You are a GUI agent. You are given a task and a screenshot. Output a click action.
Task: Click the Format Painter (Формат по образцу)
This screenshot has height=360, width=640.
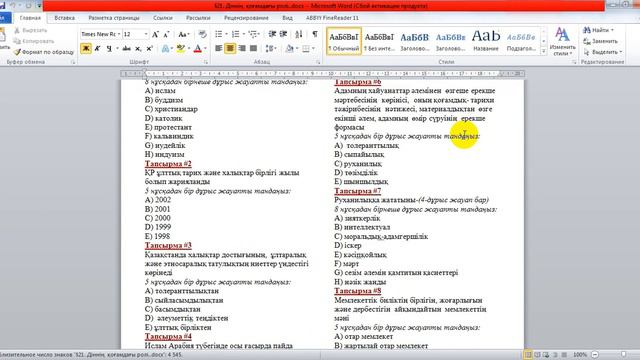tap(44, 52)
